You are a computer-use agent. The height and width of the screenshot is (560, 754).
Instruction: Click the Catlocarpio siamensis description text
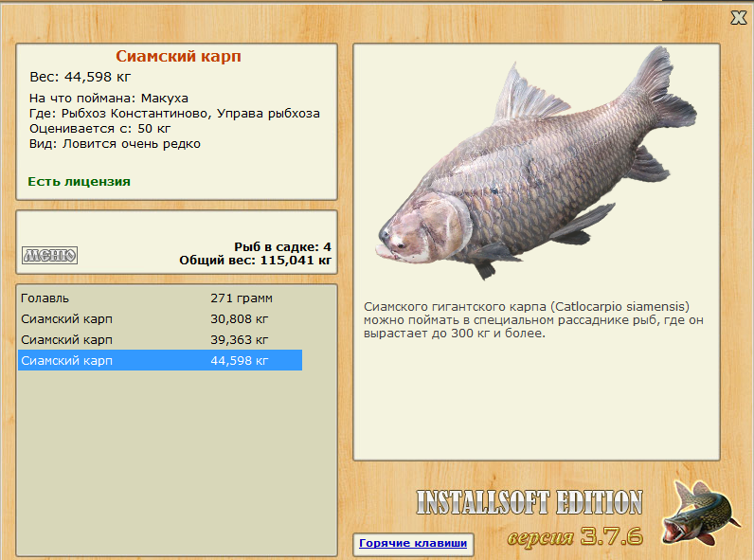click(533, 320)
